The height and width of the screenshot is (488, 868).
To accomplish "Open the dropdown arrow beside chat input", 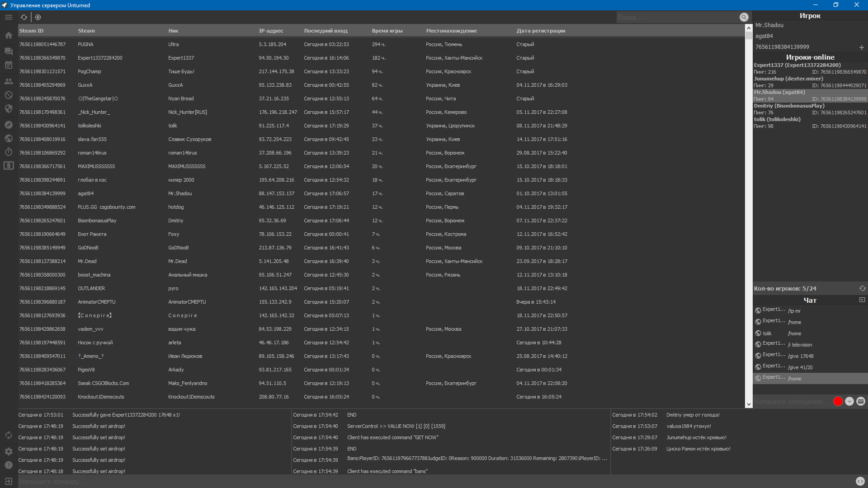I will [x=849, y=401].
